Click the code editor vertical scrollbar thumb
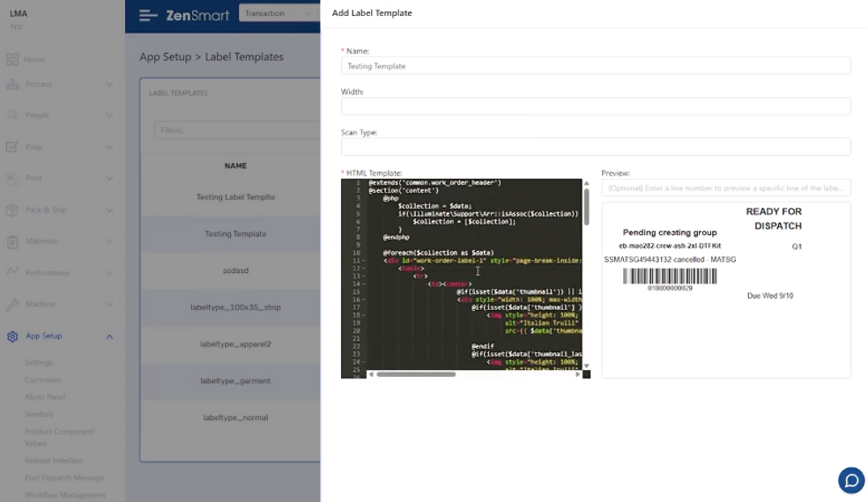Viewport: 868px width, 502px height. point(586,206)
